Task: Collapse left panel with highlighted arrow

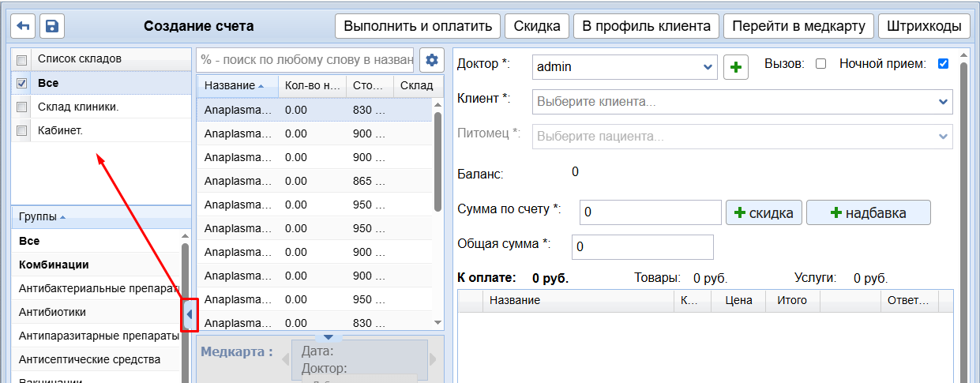Action: [x=190, y=315]
